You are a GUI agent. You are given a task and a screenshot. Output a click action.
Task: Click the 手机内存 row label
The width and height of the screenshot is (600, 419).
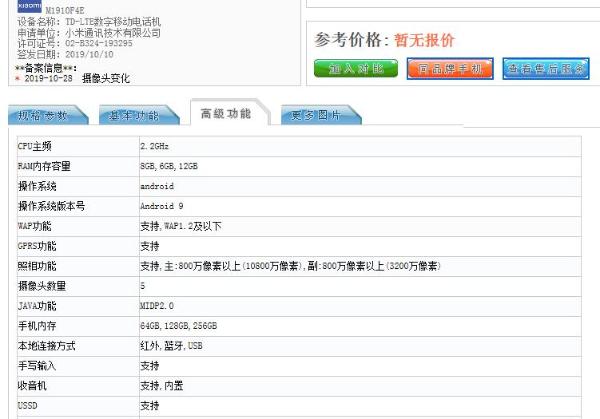37,326
